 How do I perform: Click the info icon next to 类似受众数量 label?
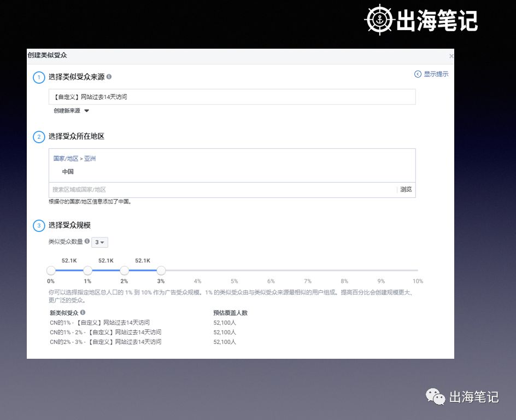click(87, 242)
